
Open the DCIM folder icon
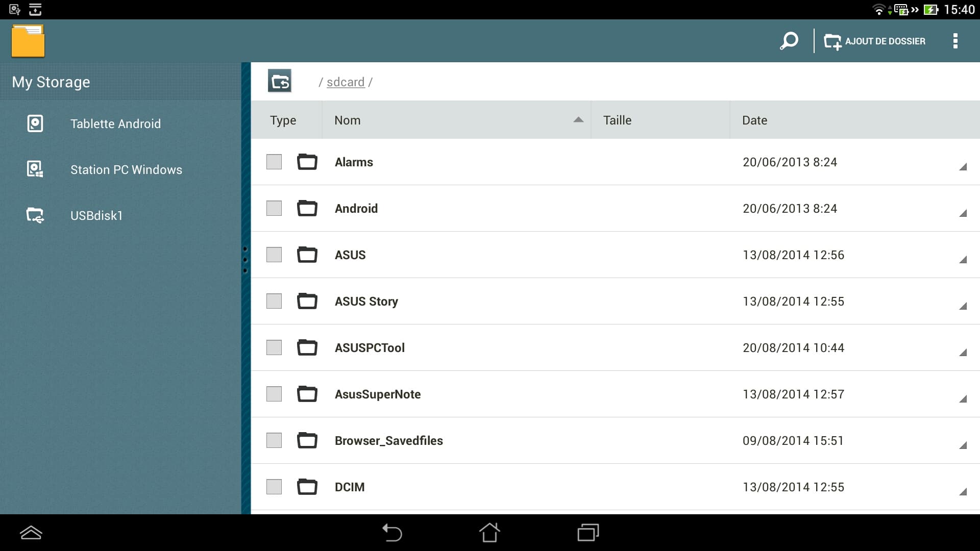(307, 487)
